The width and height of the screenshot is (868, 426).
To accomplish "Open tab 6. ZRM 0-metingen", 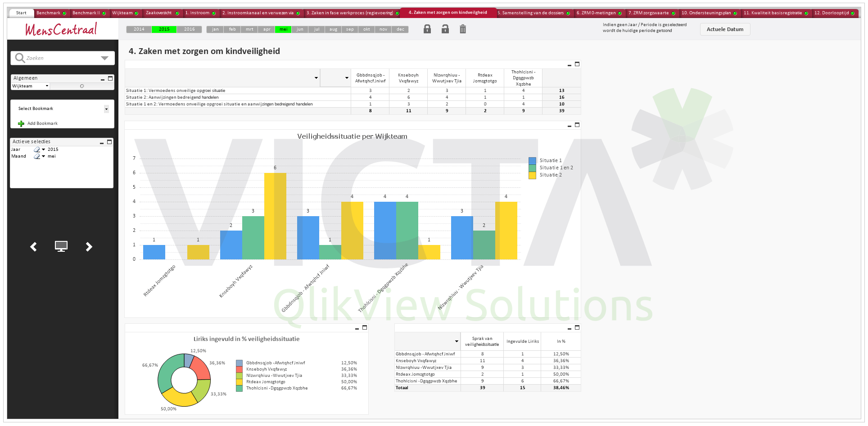I will (x=599, y=13).
